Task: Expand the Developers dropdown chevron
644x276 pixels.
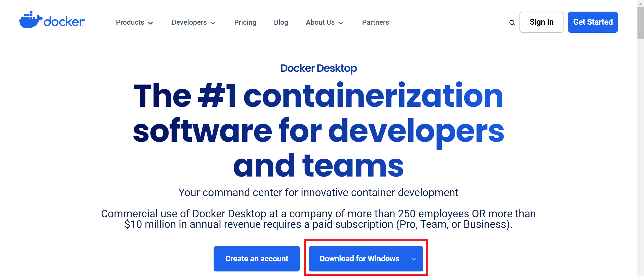Action: point(213,23)
